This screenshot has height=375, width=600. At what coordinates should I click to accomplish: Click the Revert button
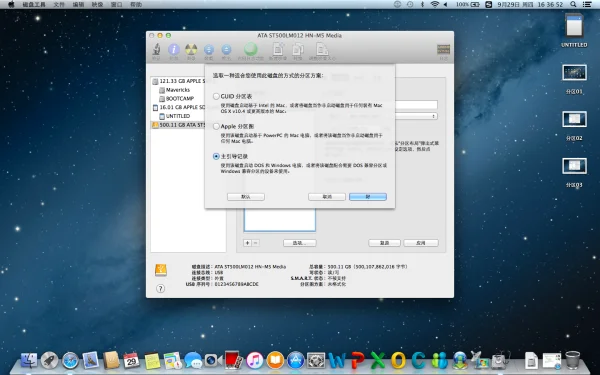coord(385,243)
